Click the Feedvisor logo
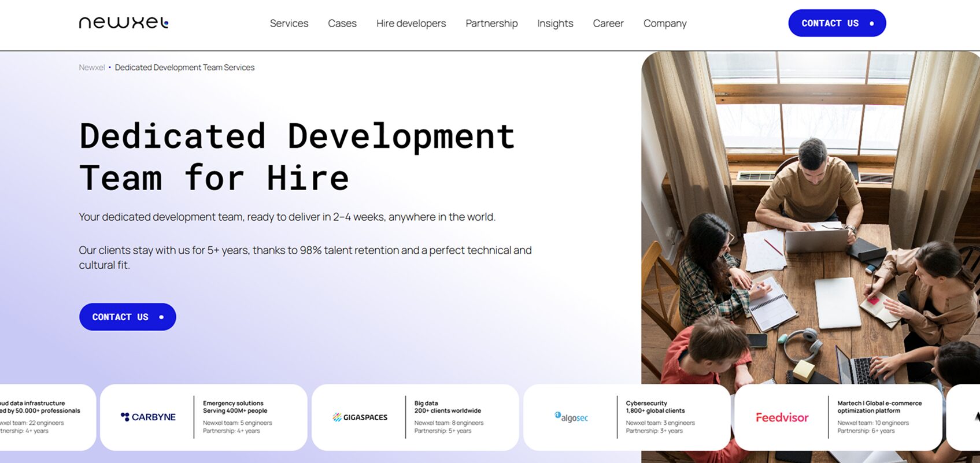Image resolution: width=980 pixels, height=463 pixels. [782, 417]
